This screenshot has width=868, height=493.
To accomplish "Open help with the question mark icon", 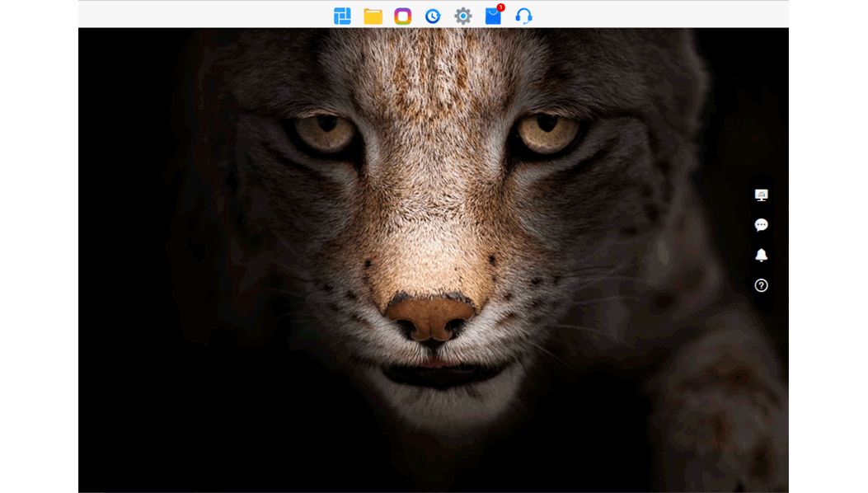I will [x=761, y=285].
